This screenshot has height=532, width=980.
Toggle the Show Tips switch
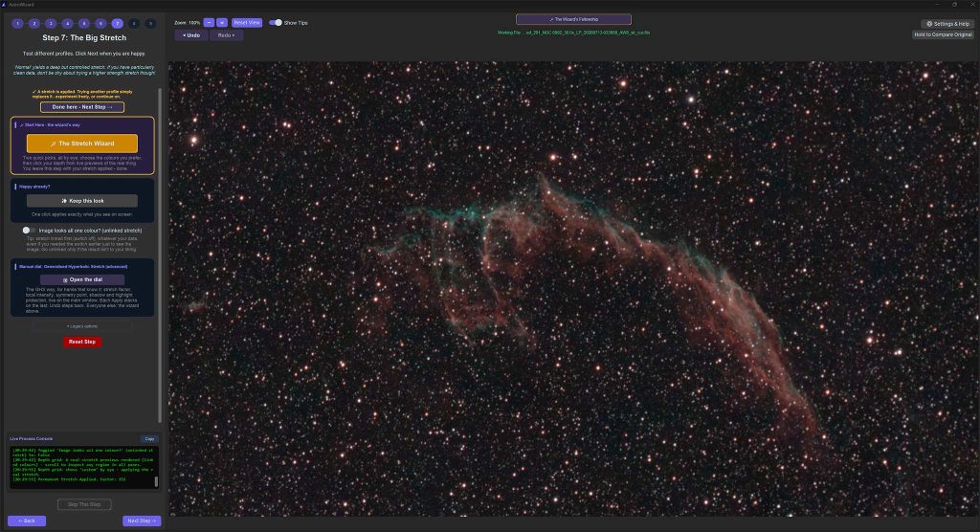[x=276, y=23]
